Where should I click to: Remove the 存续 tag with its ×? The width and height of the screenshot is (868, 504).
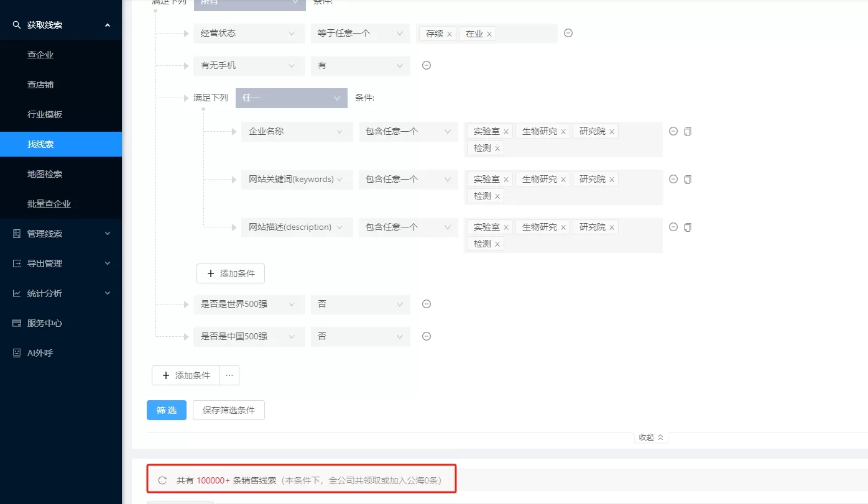[x=449, y=33]
